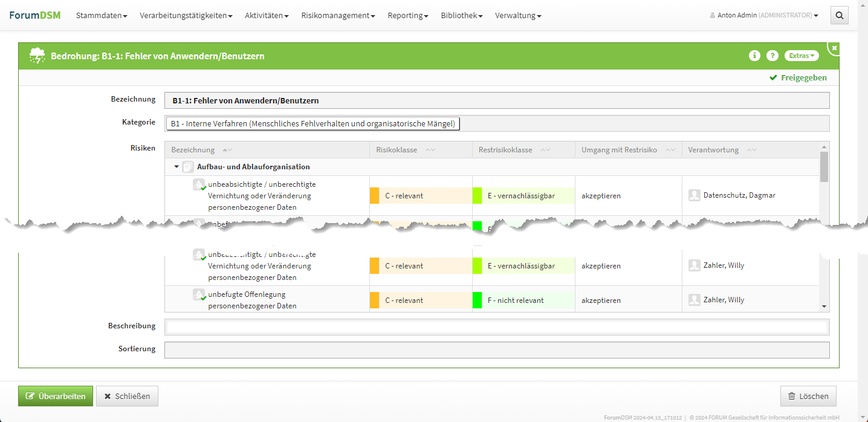This screenshot has width=868, height=422.
Task: Click the Löschen button
Action: coord(808,396)
